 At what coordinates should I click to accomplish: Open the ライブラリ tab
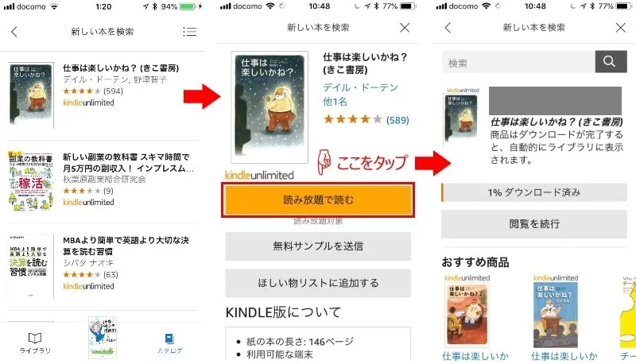(35, 343)
